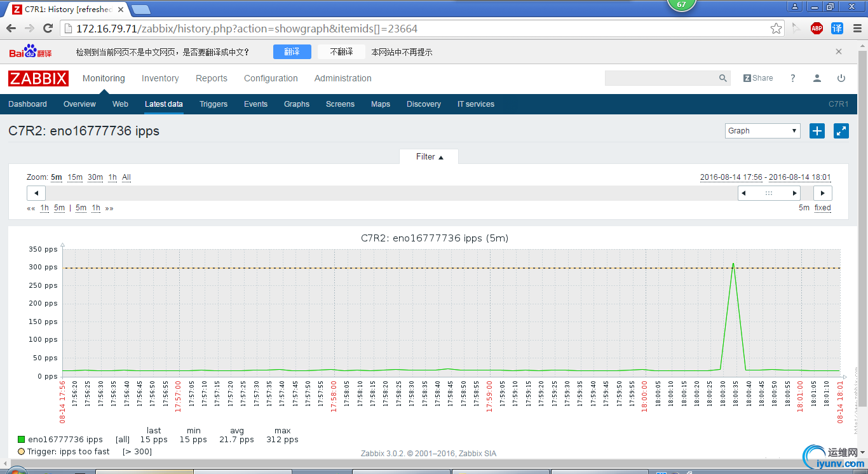The height and width of the screenshot is (474, 868).
Task: Click the end date 2016-08-14 18:01
Action: coord(800,177)
